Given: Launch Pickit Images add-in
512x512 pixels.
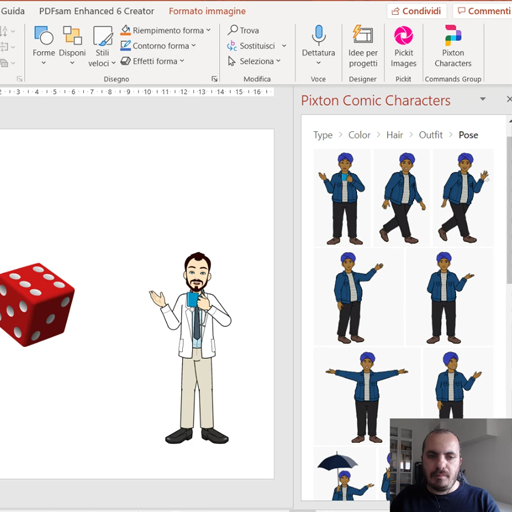Looking at the screenshot, I should (x=403, y=46).
